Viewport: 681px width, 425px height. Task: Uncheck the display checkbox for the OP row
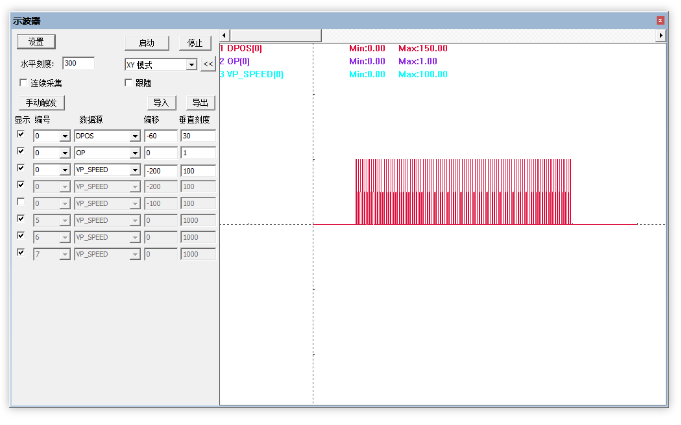click(x=20, y=152)
